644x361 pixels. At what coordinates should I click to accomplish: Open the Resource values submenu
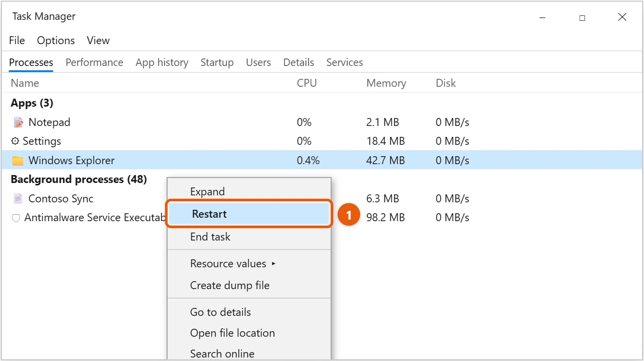click(249, 264)
